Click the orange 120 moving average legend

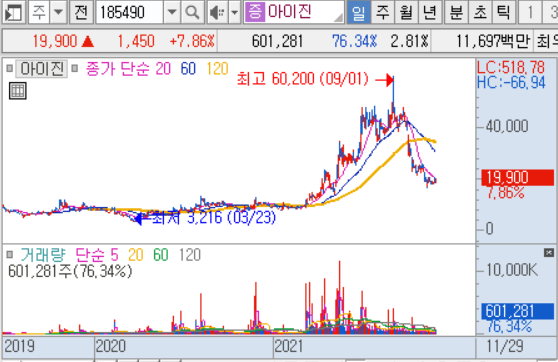click(x=217, y=69)
